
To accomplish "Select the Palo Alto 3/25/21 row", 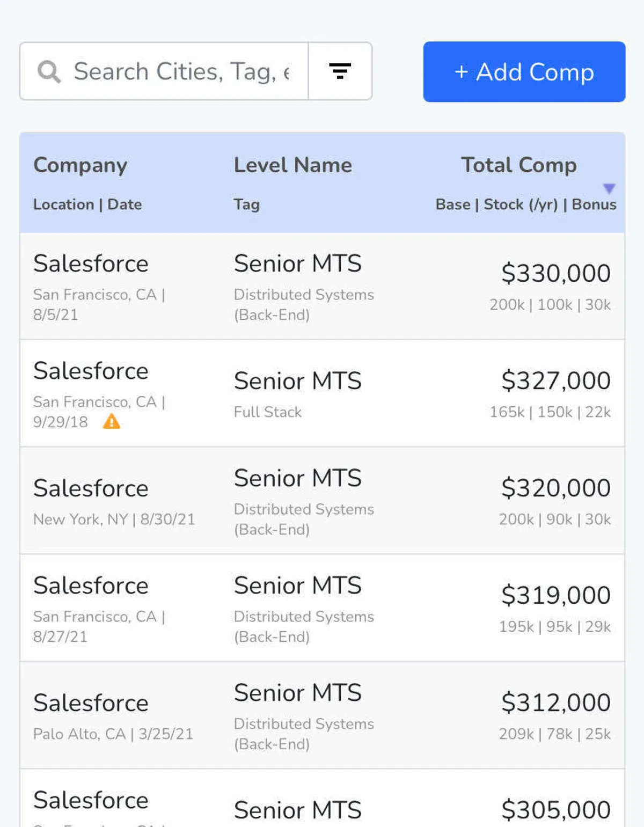I will coord(322,715).
